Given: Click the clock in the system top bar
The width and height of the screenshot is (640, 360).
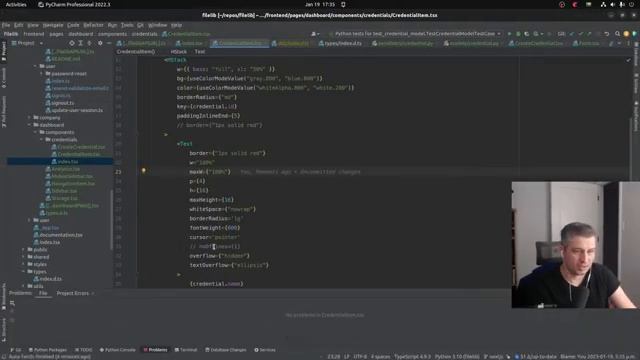Looking at the screenshot, I should (320, 4).
